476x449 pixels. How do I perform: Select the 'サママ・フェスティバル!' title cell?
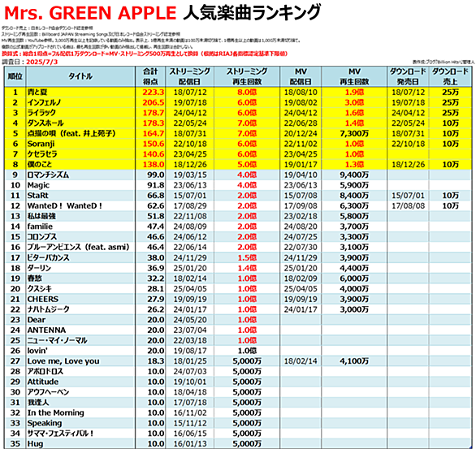click(80, 434)
